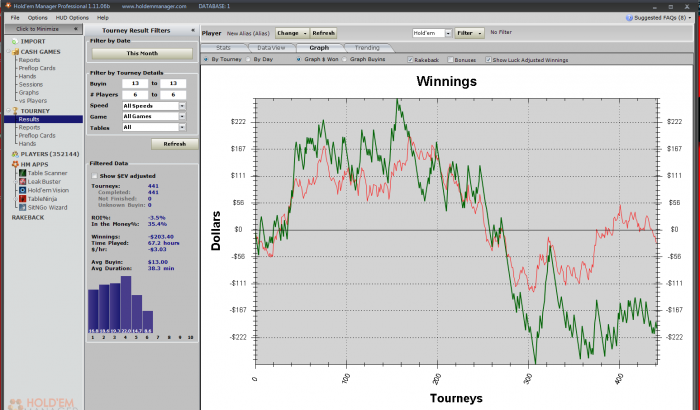Open the Options menu
The height and width of the screenshot is (410, 700).
pyautogui.click(x=38, y=18)
